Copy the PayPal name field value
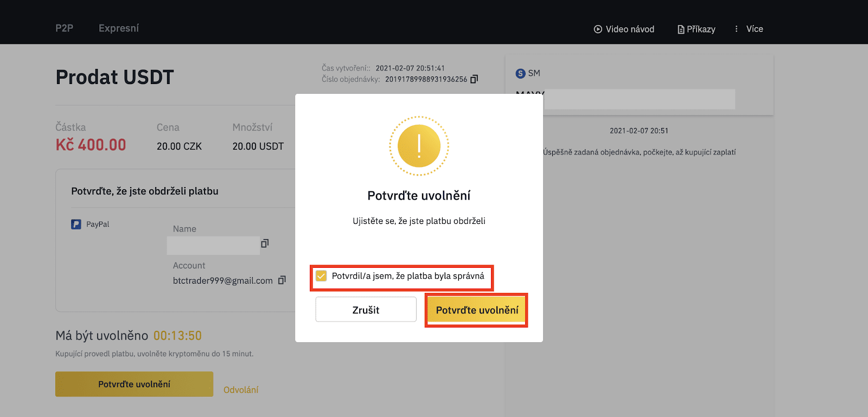Image resolution: width=868 pixels, height=417 pixels. pyautogui.click(x=265, y=243)
